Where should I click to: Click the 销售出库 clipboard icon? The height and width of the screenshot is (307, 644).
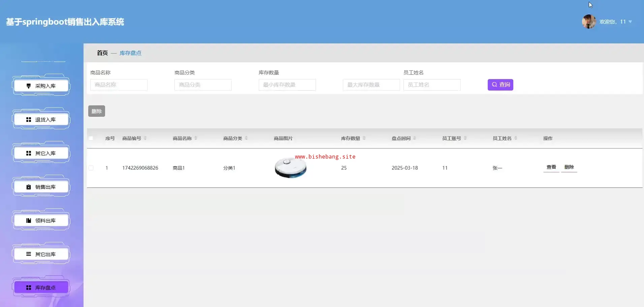tap(29, 187)
